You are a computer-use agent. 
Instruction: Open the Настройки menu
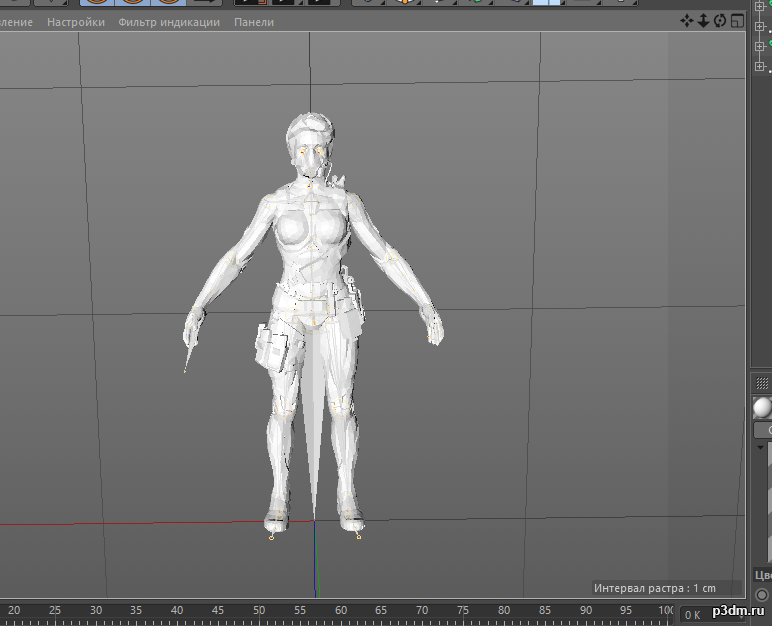point(76,22)
